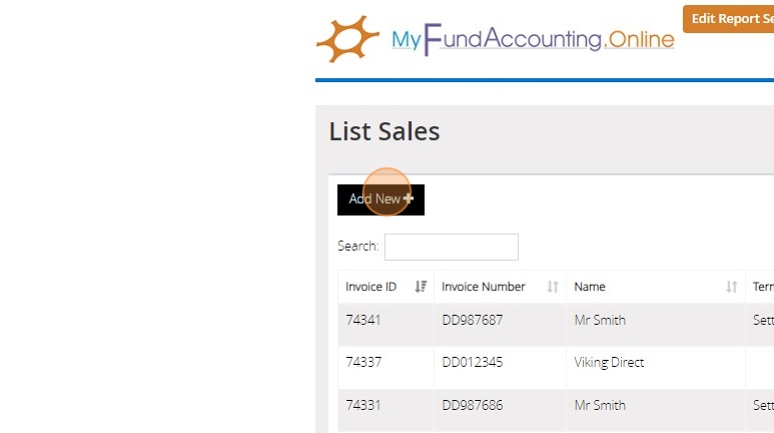This screenshot has width=774, height=433.
Task: Select invoice ID 74331 cell
Action: pos(364,405)
